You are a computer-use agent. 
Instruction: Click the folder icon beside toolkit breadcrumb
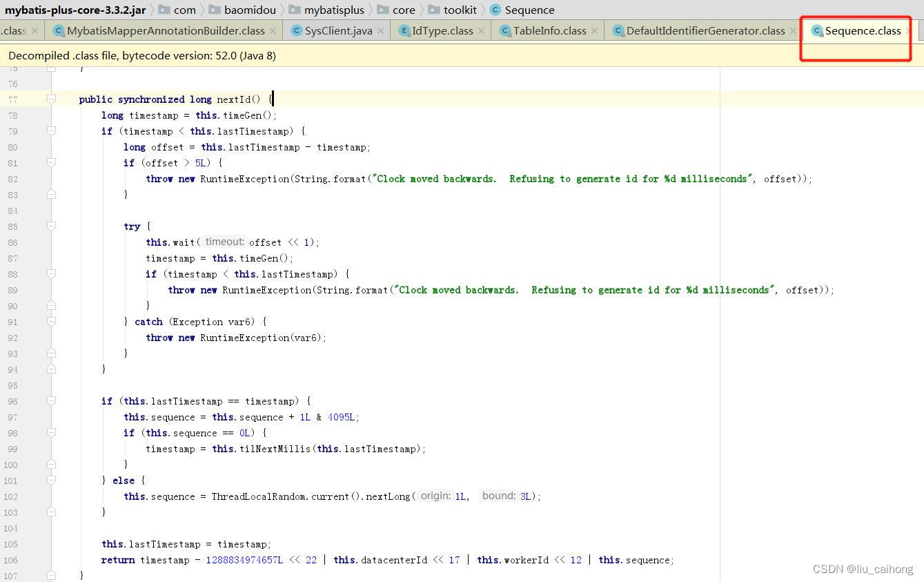coord(433,10)
